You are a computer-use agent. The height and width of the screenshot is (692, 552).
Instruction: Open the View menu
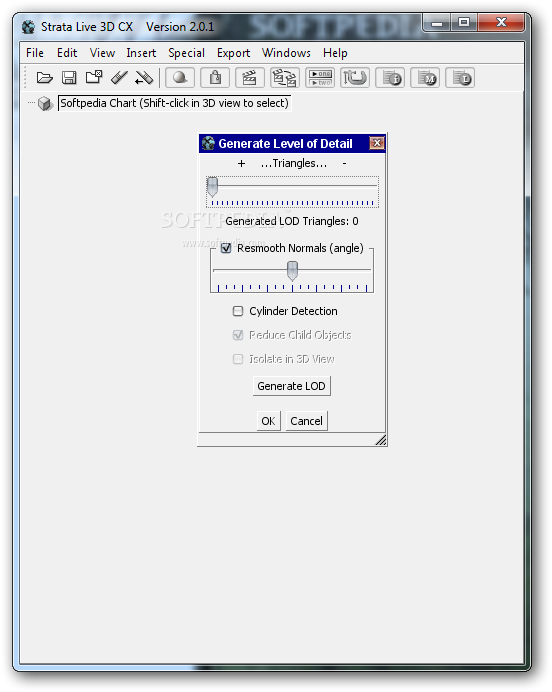pos(102,53)
